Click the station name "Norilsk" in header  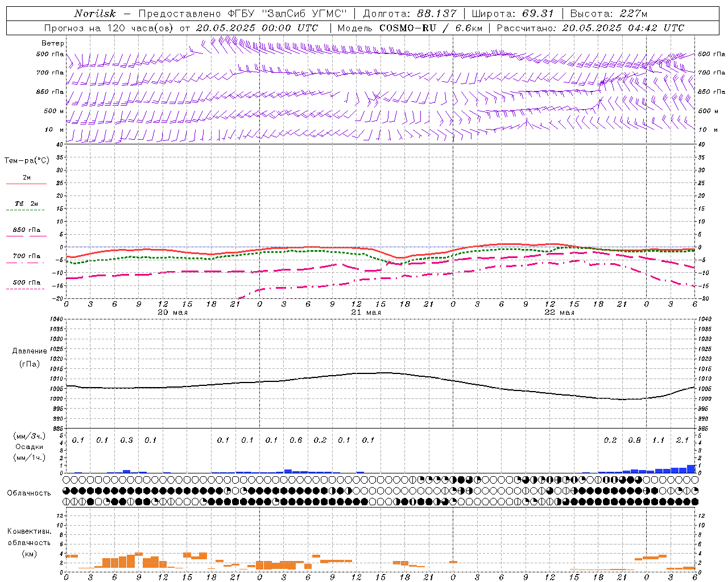(x=95, y=14)
